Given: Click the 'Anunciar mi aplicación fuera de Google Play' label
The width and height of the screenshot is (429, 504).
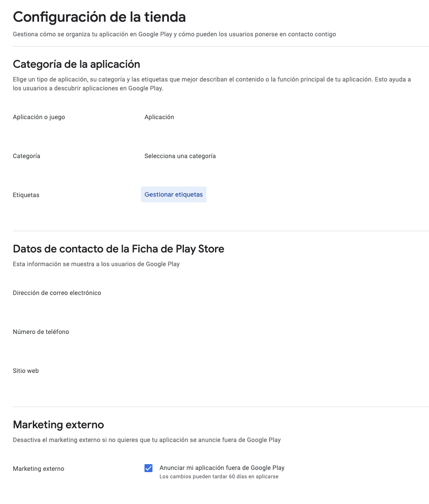Looking at the screenshot, I should (222, 468).
